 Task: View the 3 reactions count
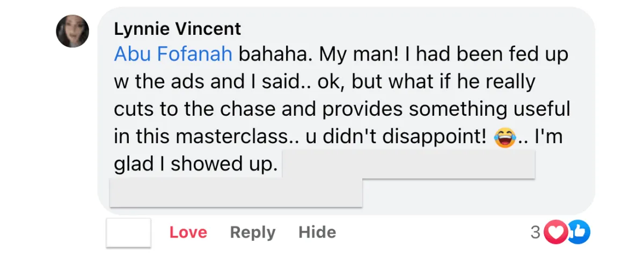535,232
